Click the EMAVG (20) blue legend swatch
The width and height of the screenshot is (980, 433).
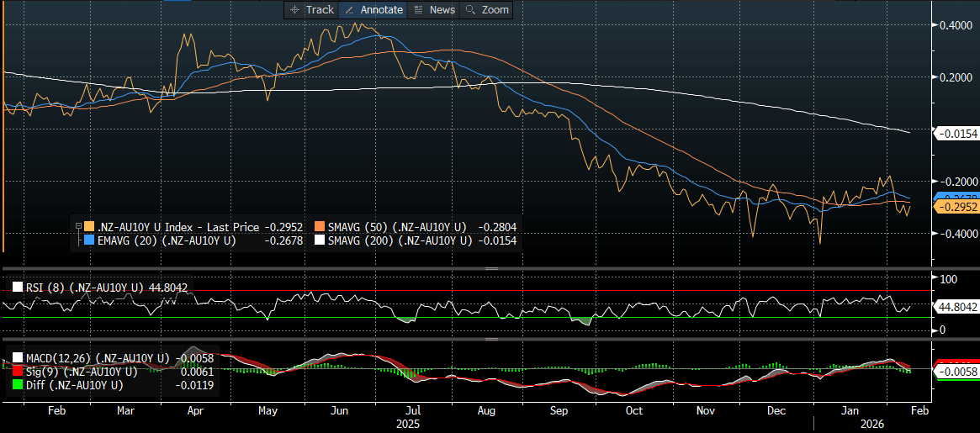90,241
